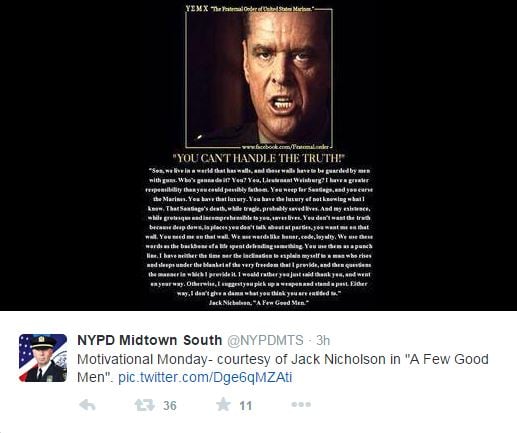The image size is (517, 433).
Task: Click the @NYPDMTS handle
Action: [265, 340]
